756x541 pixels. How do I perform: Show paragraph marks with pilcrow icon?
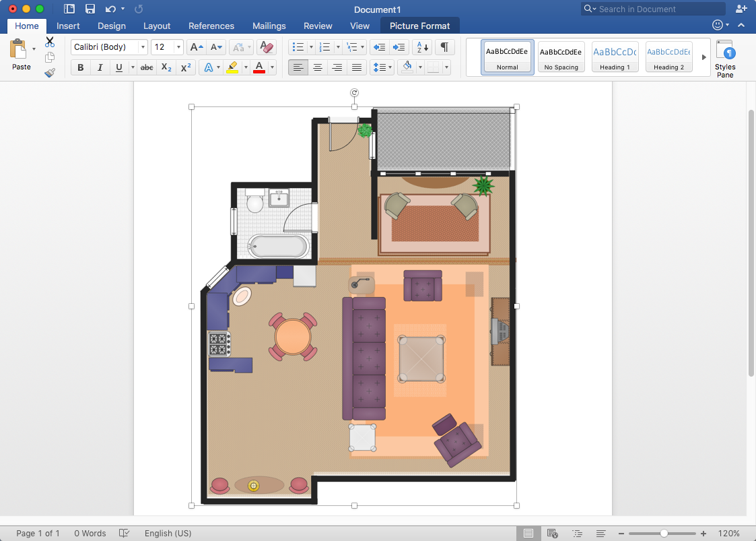444,47
